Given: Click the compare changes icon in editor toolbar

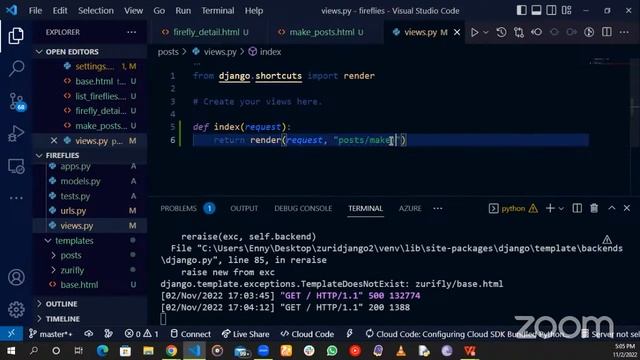Looking at the screenshot, I should tap(519, 32).
